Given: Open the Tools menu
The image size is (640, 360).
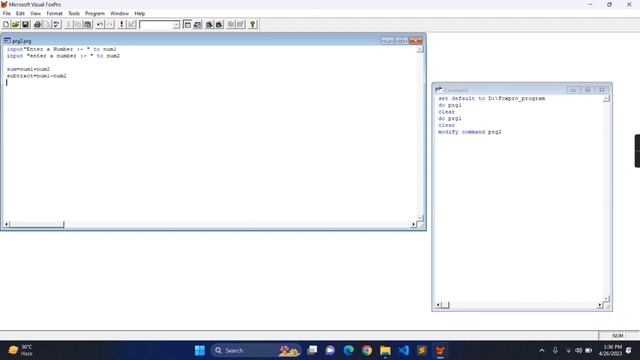Looking at the screenshot, I should tap(74, 13).
